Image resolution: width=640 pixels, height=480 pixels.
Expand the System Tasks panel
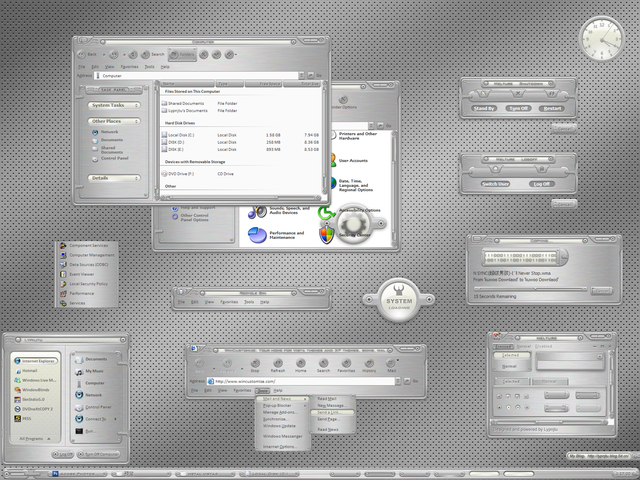tap(114, 105)
